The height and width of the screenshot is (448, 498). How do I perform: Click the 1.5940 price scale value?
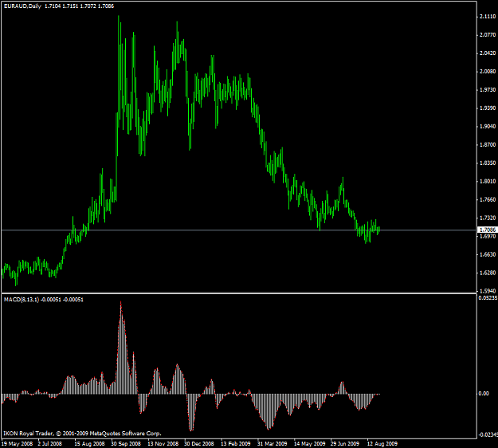488,291
